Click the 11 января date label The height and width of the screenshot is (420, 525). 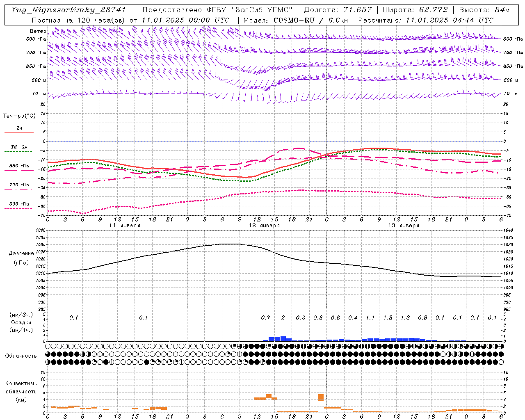pos(125,226)
